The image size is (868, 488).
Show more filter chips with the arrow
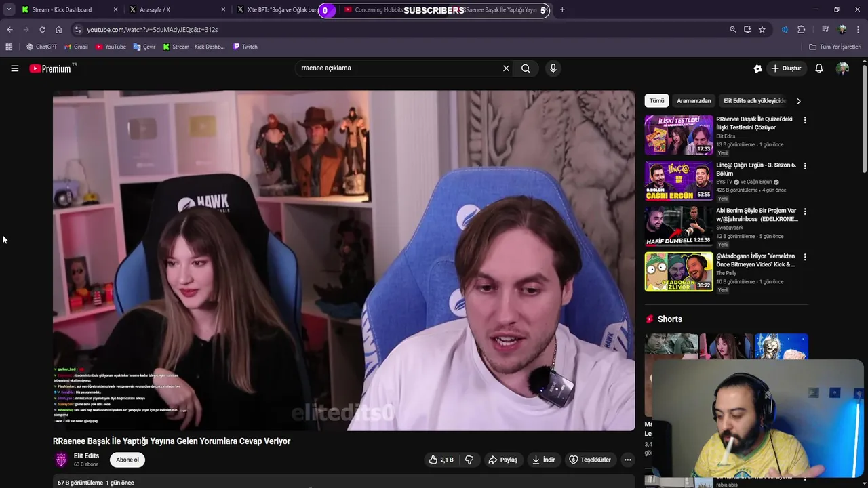pos(799,101)
